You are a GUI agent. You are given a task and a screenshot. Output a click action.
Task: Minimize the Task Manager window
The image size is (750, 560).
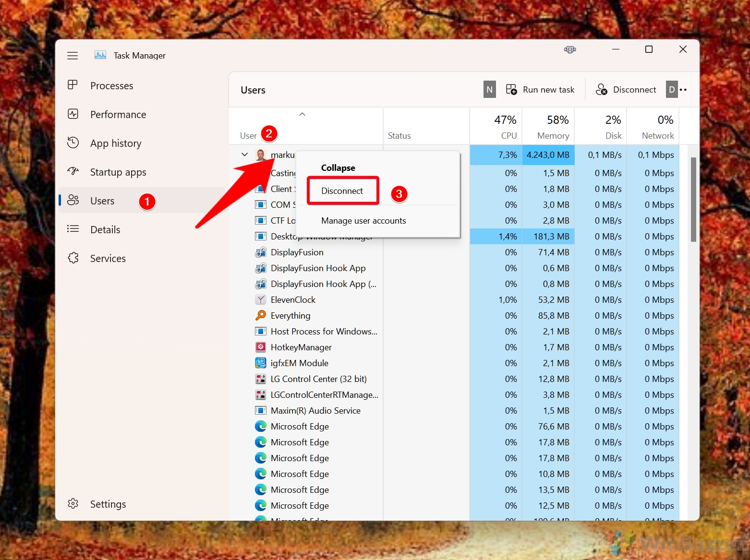coord(616,49)
